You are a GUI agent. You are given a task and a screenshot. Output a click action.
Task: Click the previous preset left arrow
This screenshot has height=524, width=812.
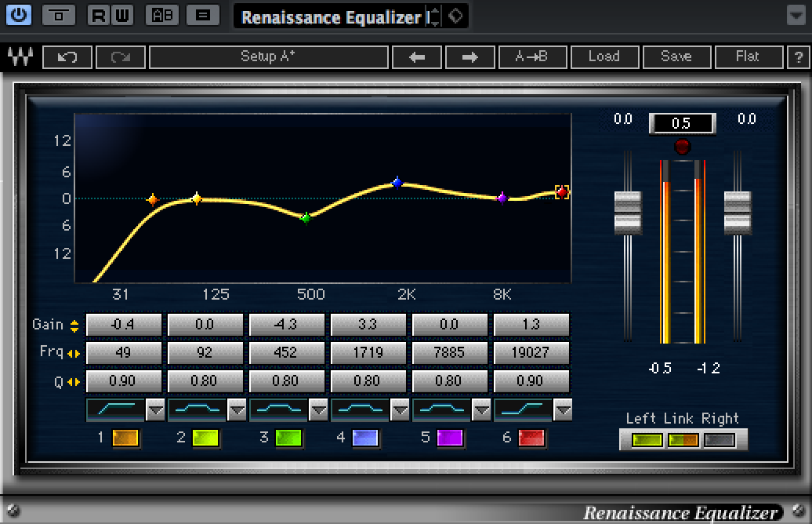[417, 56]
